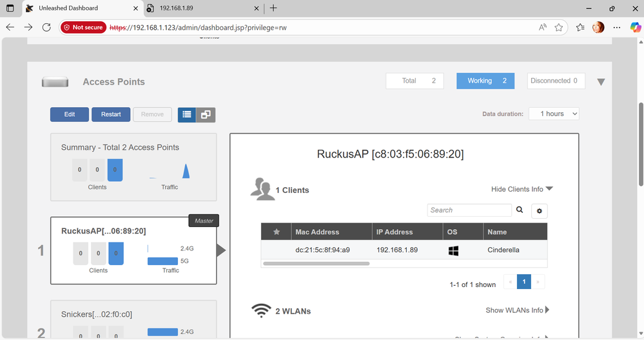Click the RuckusAP [c8:03:f5:06:89:20] heading
The height and width of the screenshot is (340, 644).
[390, 154]
